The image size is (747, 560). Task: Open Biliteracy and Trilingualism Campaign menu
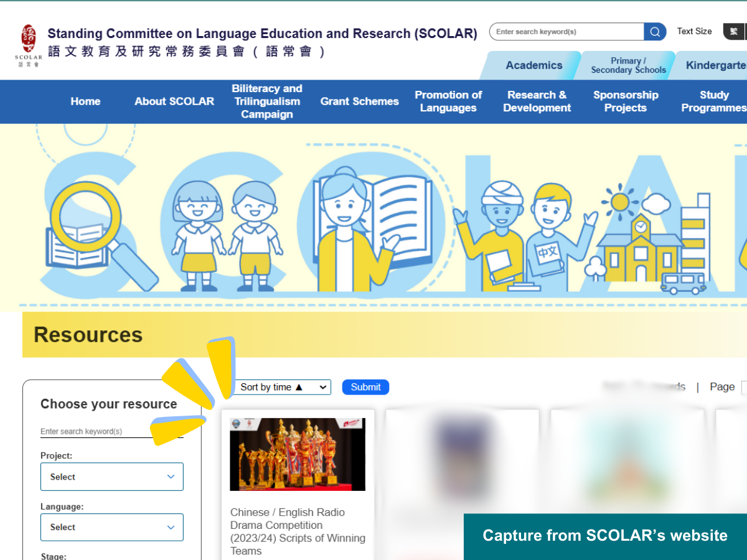pyautogui.click(x=266, y=101)
